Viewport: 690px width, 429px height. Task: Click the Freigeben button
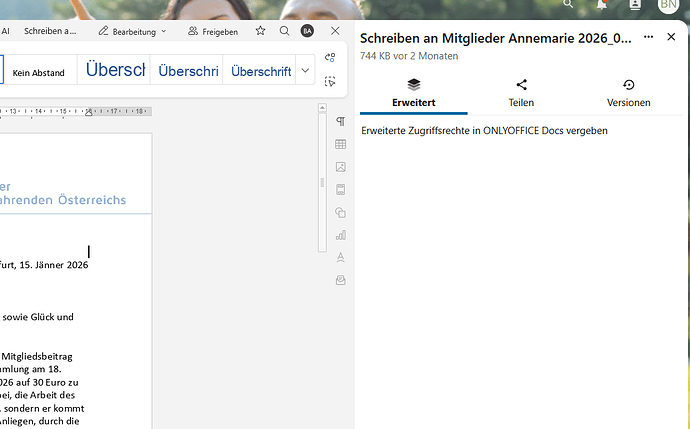point(212,31)
